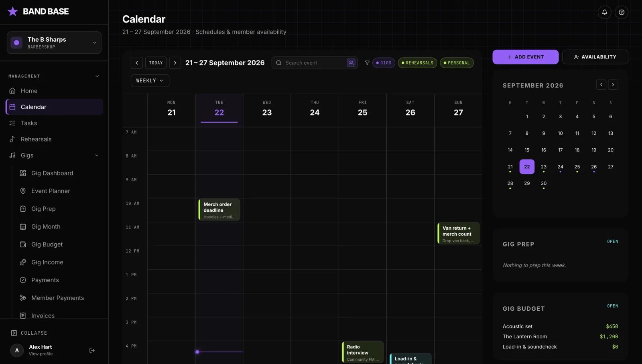This screenshot has height=364, width=642.
Task: Show next month in mini calendar
Action: [x=613, y=85]
